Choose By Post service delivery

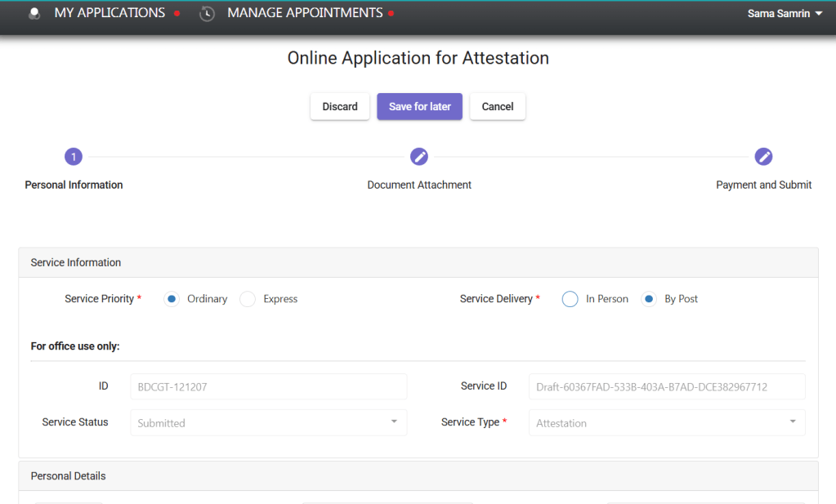[649, 299]
